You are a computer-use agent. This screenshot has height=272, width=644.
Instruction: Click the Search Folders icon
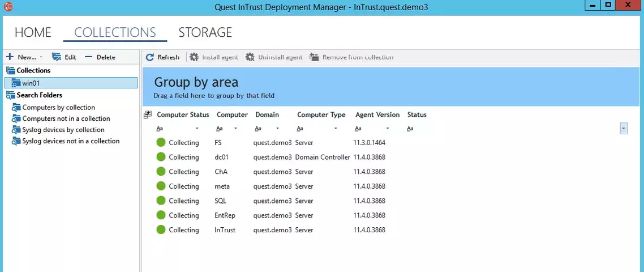pos(10,95)
